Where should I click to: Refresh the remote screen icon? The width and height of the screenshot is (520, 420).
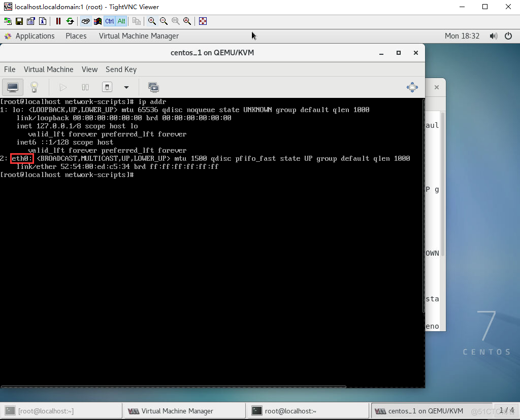[70, 21]
